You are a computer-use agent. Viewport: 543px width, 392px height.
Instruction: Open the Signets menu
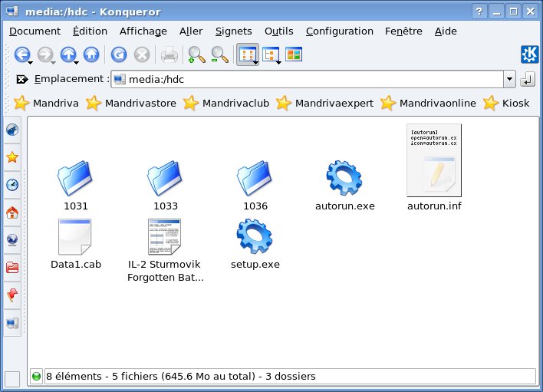pos(233,31)
